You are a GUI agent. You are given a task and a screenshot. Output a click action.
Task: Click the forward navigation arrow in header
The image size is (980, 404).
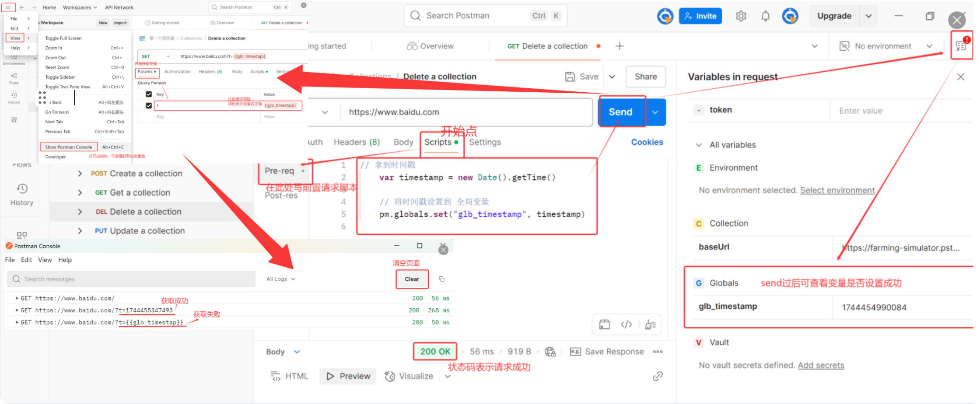coord(34,7)
